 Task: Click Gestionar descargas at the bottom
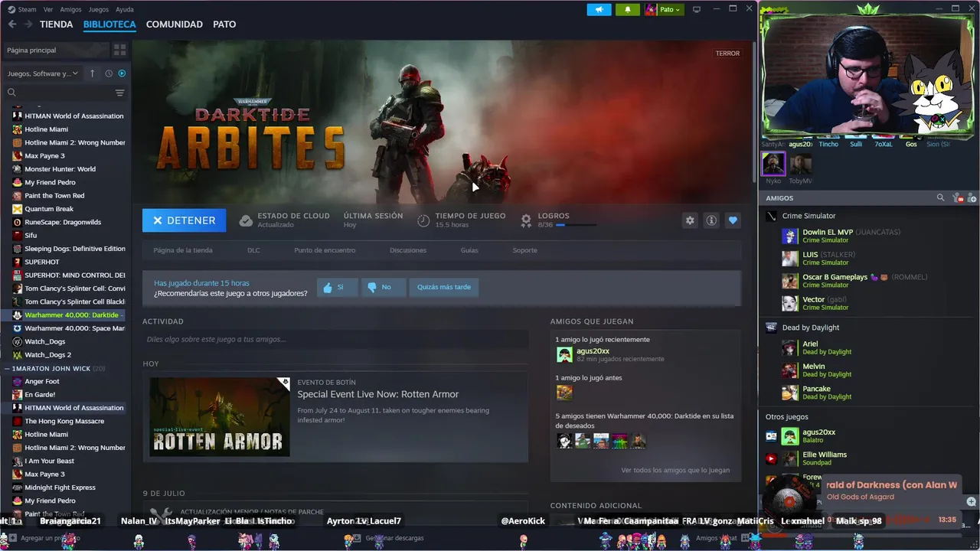click(x=394, y=538)
